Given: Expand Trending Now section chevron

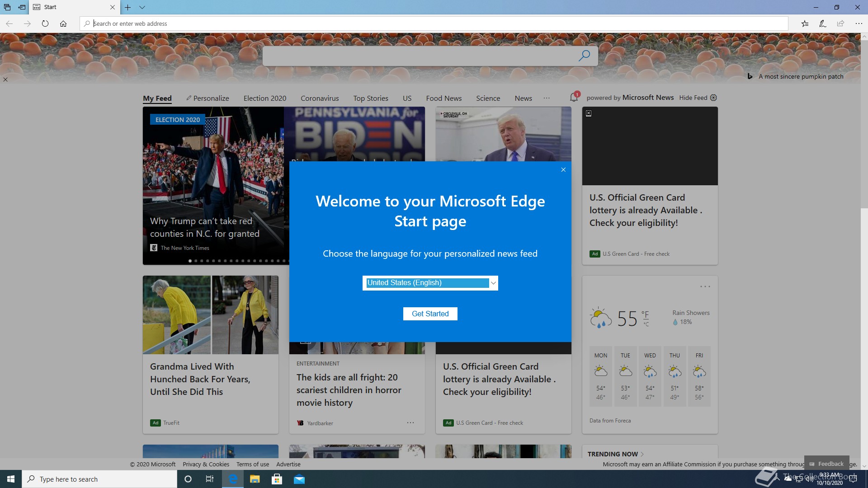Looking at the screenshot, I should click(642, 454).
